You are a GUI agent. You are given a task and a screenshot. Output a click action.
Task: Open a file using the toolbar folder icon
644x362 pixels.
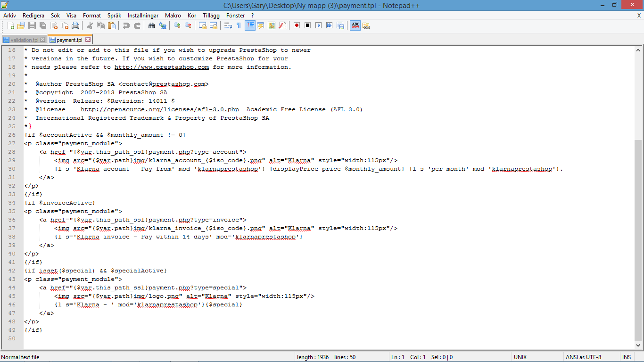coord(21,25)
